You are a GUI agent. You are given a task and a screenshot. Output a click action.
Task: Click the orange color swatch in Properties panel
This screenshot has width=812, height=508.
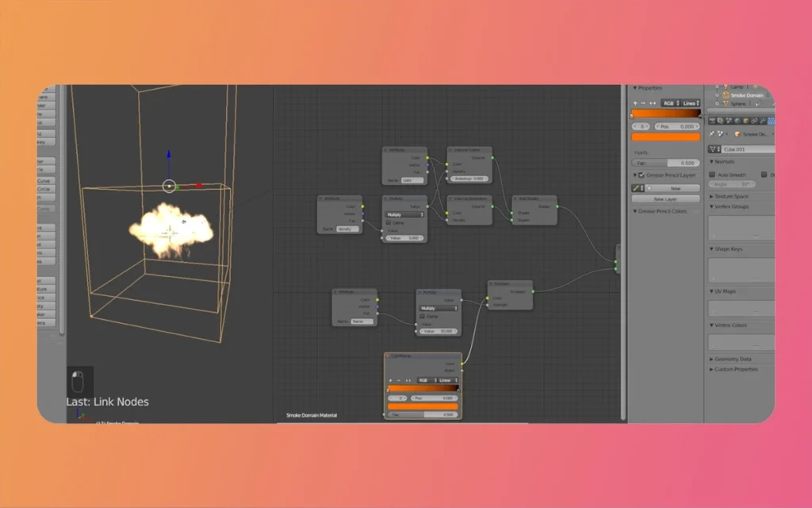tap(665, 137)
